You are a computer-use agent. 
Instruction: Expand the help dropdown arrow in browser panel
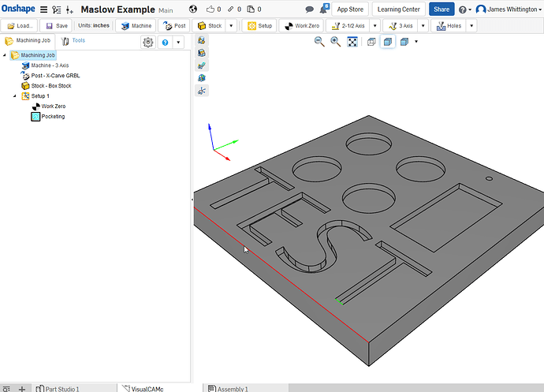coord(178,43)
